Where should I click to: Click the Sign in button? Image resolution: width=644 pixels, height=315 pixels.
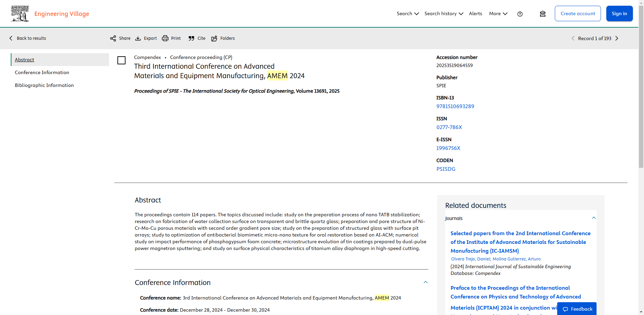(619, 13)
